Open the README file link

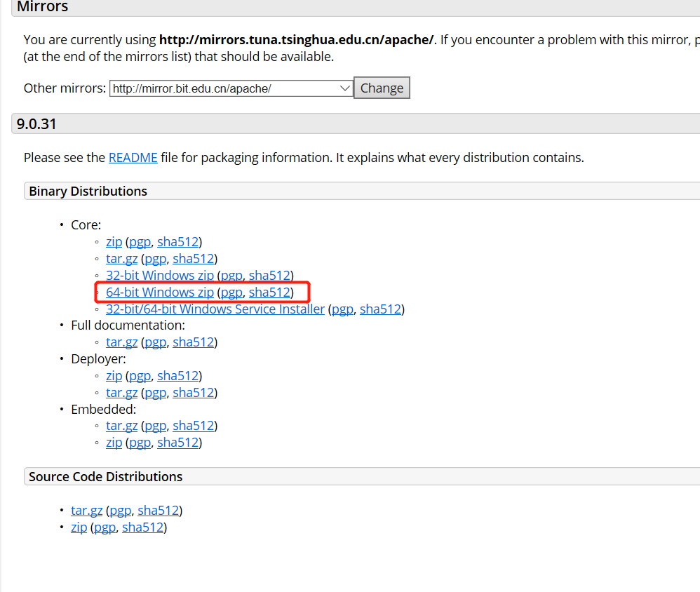click(133, 158)
